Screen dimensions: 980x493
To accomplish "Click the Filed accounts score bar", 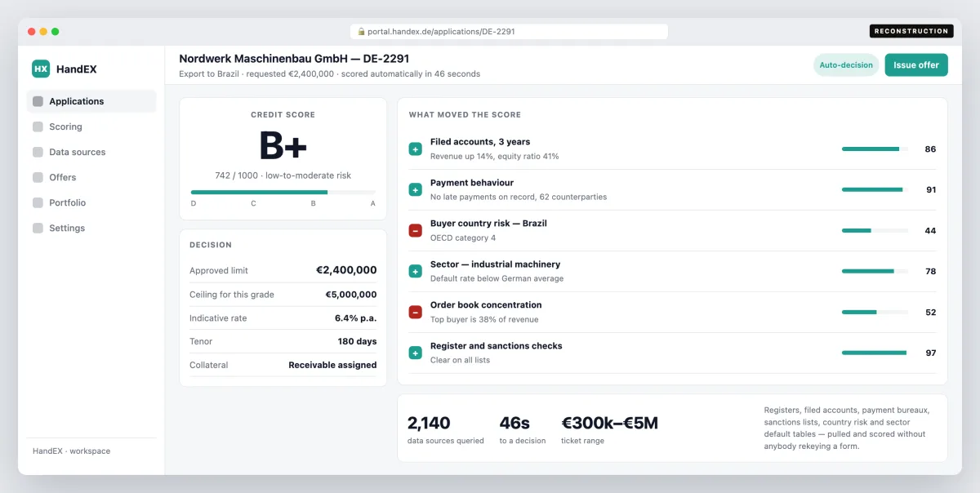I will pyautogui.click(x=875, y=149).
